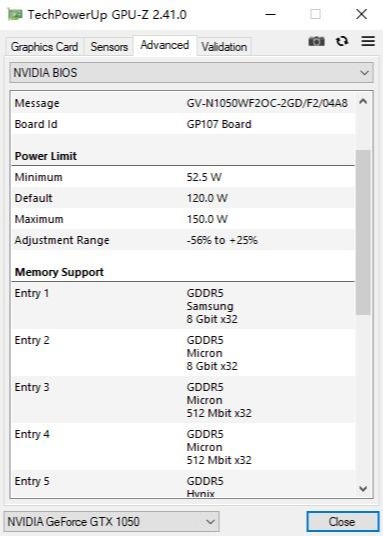
Task: Click the vertical scrollbar thumb
Action: tap(363, 232)
